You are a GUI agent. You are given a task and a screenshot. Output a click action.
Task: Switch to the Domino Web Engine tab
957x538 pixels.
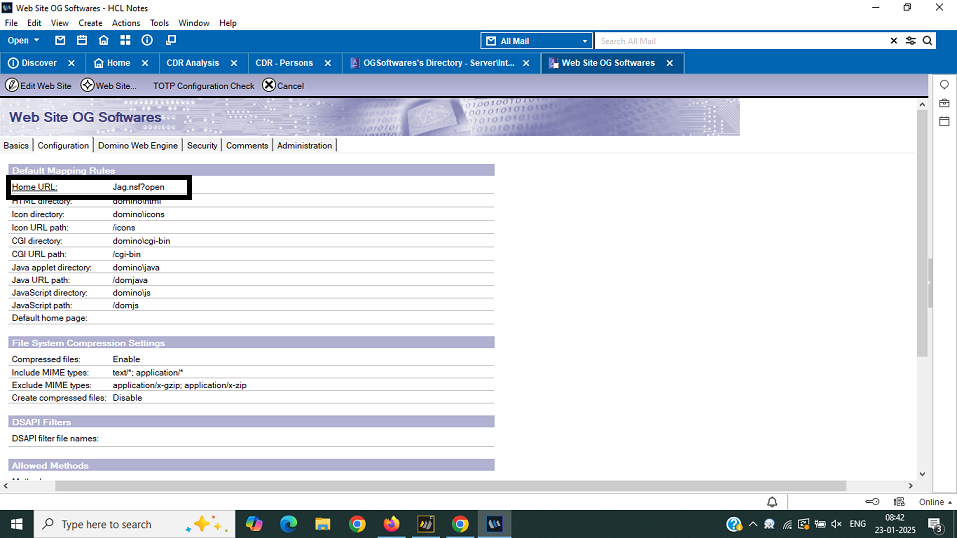coord(138,145)
